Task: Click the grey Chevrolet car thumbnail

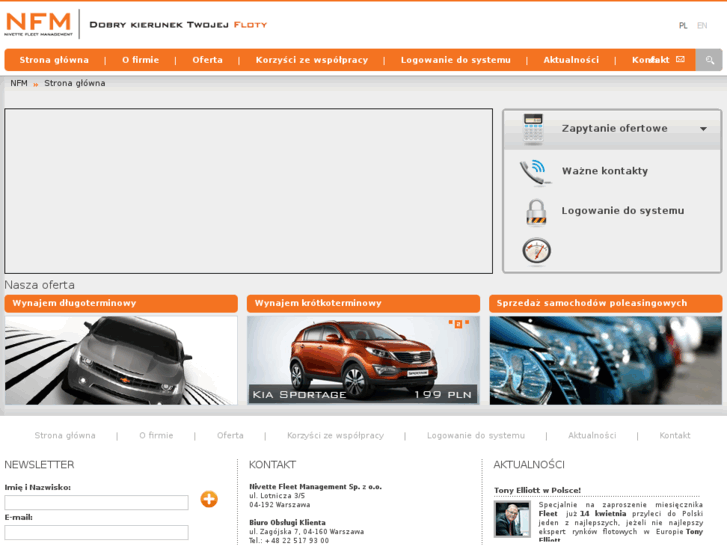Action: (121, 360)
